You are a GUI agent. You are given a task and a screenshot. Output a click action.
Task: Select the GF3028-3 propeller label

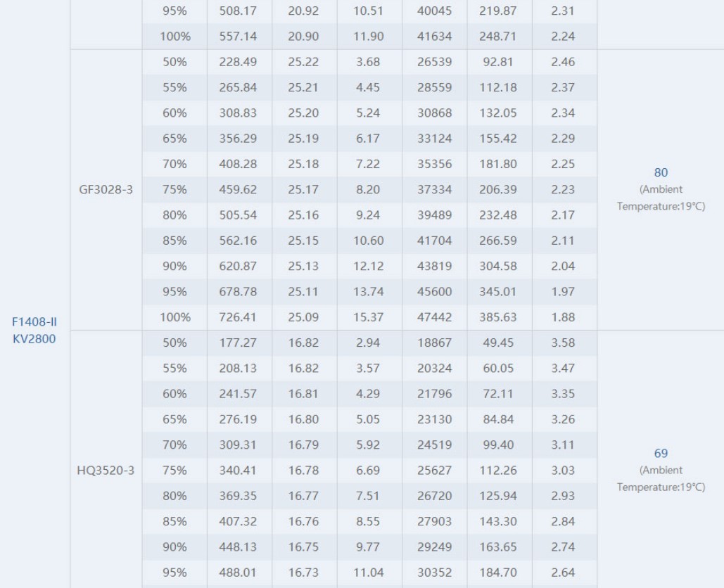(x=106, y=190)
